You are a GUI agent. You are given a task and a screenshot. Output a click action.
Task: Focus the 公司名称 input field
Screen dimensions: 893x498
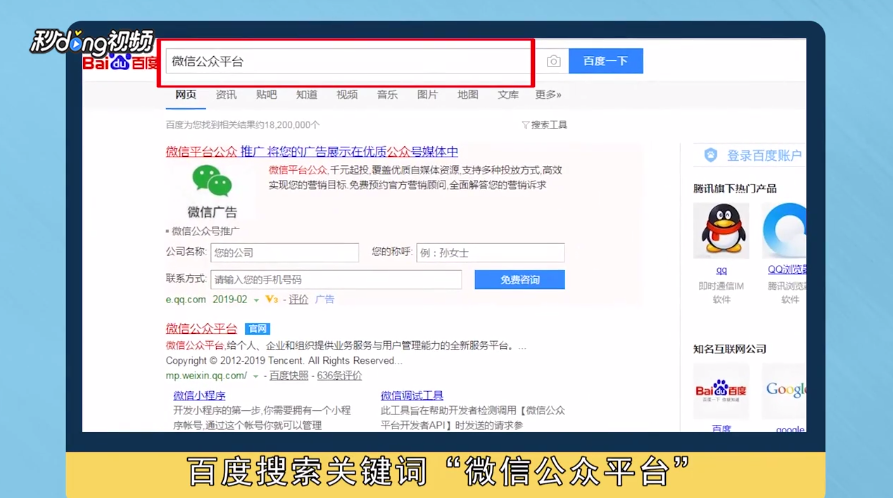click(x=285, y=252)
